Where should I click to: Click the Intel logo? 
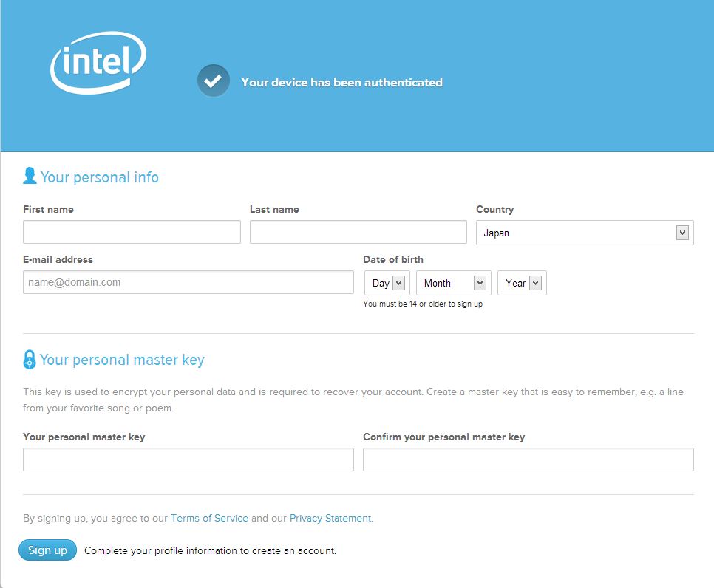pyautogui.click(x=98, y=63)
